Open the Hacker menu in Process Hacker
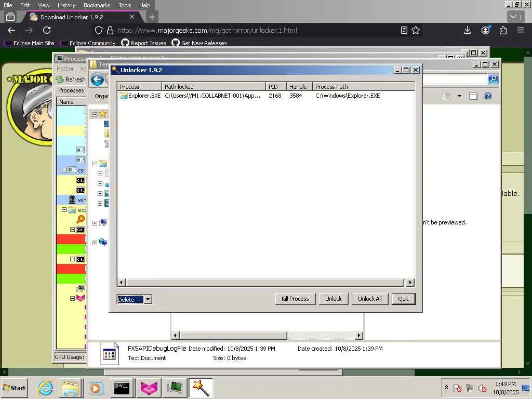 65,69
